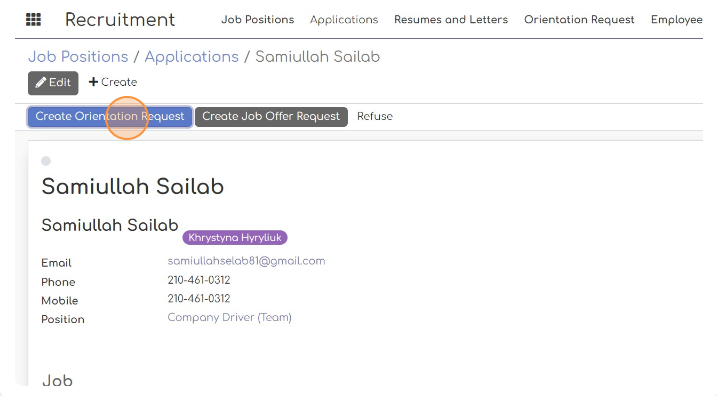This screenshot has height=396, width=717.
Task: Open the Orientation Request menu
Action: tap(579, 20)
